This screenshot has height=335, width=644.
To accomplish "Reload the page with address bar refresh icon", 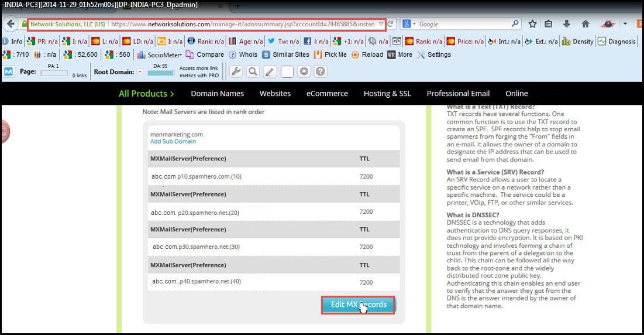I will click(391, 24).
